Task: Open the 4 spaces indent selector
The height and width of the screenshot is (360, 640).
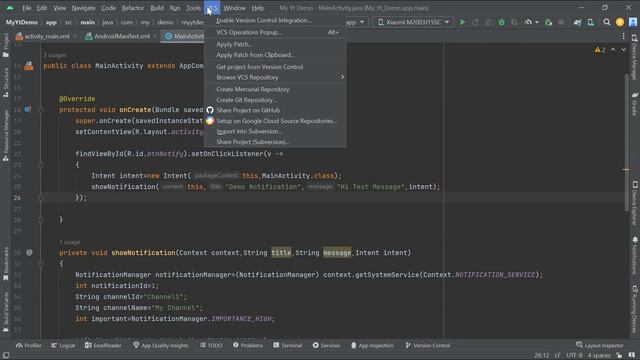Action: [x=599, y=356]
